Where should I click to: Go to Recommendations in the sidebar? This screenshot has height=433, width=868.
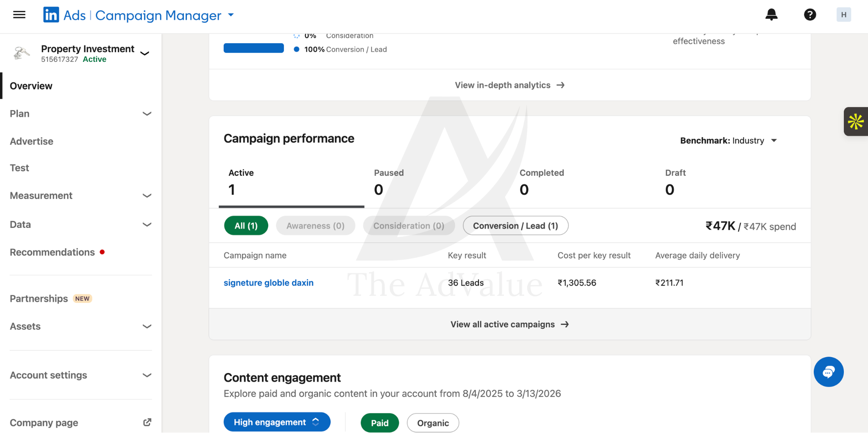point(52,253)
